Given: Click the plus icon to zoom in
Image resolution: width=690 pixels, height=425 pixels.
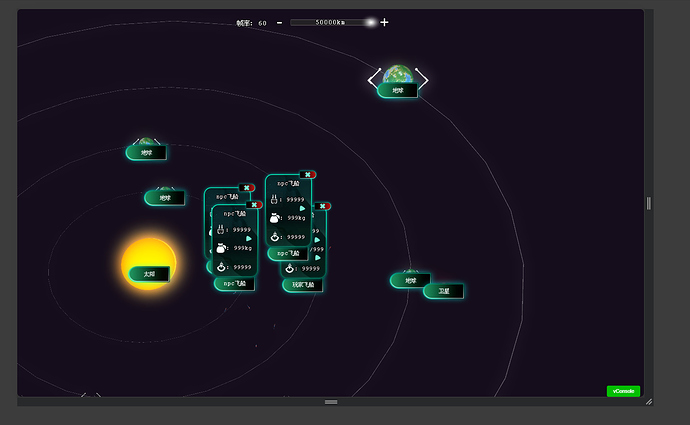Looking at the screenshot, I should coord(384,22).
